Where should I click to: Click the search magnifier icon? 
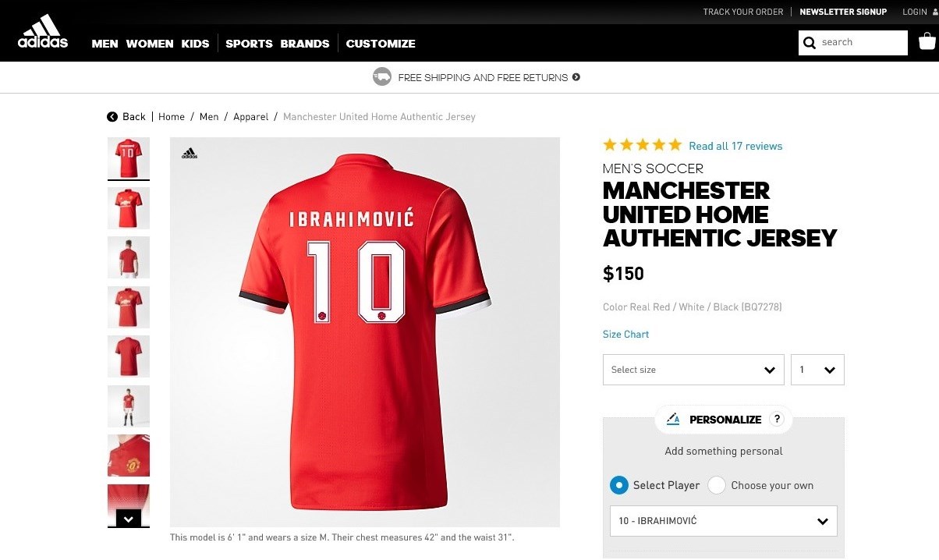(x=810, y=43)
